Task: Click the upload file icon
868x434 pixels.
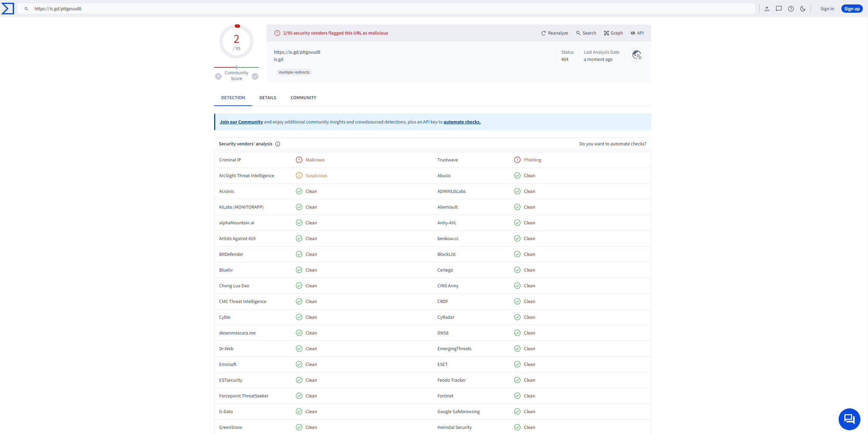Action: [767, 9]
